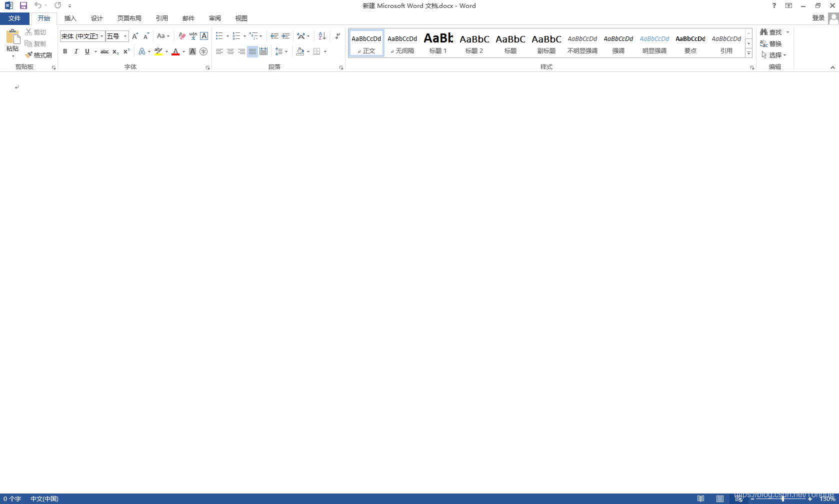Screen dimensions: 839x504
Task: Align text right
Action: pos(241,51)
